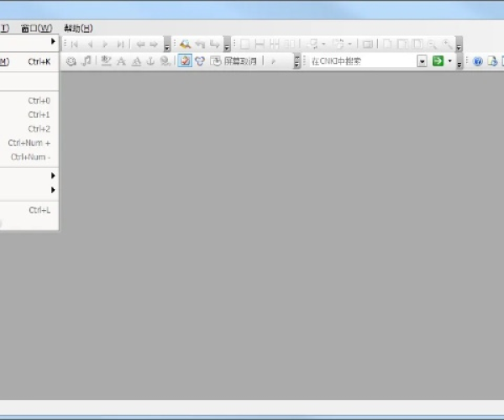
Task: Click the blue help question mark icon
Action: 478,61
